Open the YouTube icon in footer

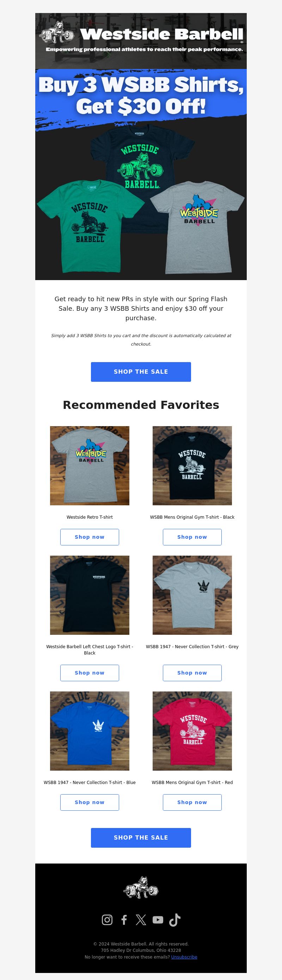click(x=158, y=919)
